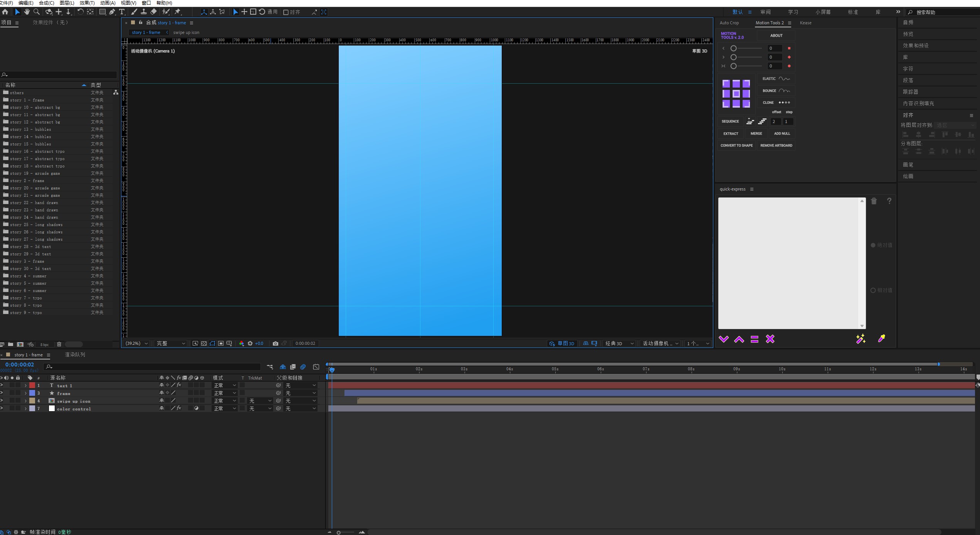The image size is (980, 535).
Task: Select the Brush tool
Action: [134, 12]
